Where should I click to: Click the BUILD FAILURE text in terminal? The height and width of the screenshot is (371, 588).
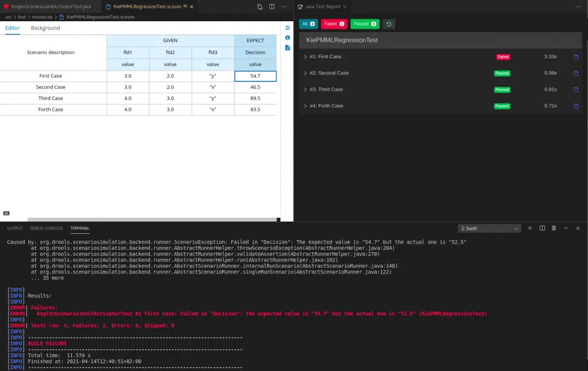[47, 343]
